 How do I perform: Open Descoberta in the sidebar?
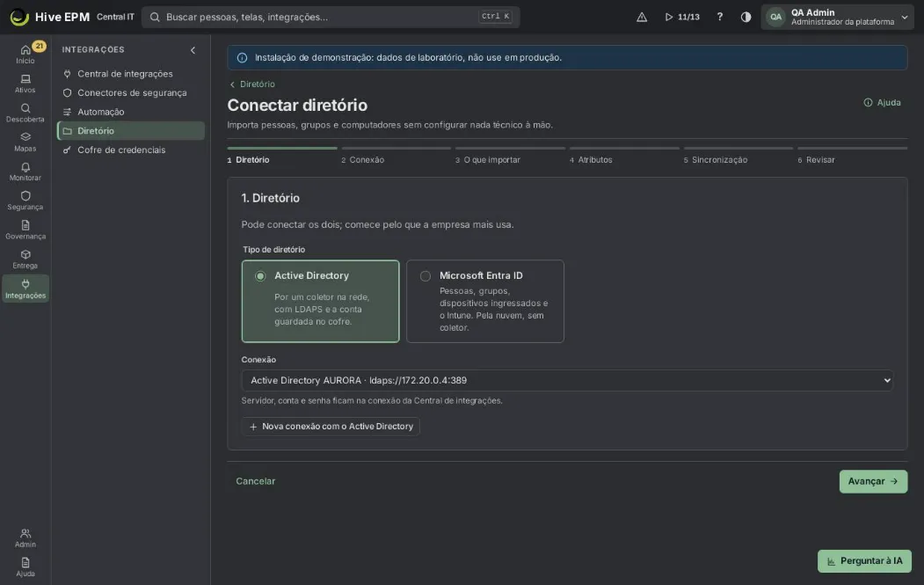click(25, 113)
